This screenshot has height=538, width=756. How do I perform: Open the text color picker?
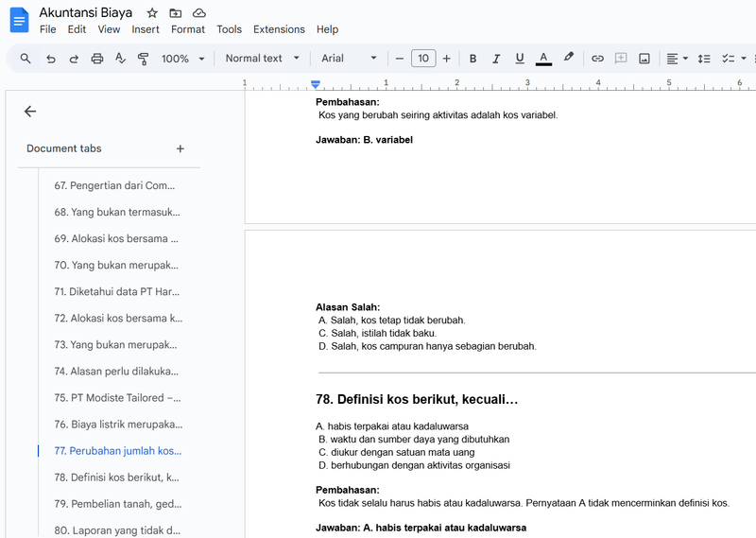(x=543, y=59)
